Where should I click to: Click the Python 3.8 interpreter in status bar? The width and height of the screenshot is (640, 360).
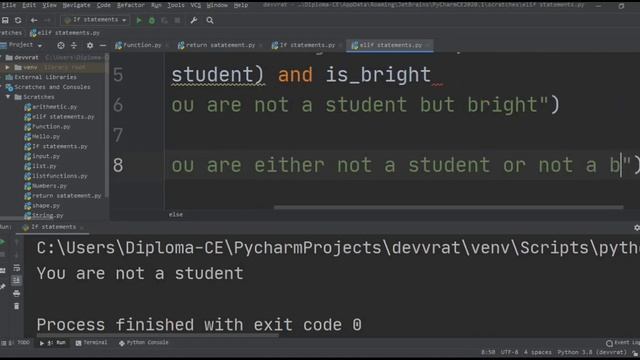click(591, 352)
